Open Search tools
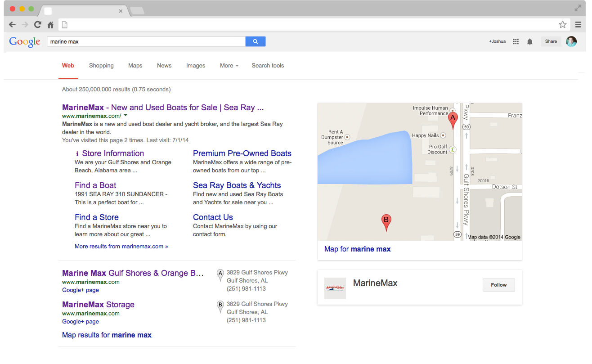Screen dimensions: 592x364 pos(268,65)
